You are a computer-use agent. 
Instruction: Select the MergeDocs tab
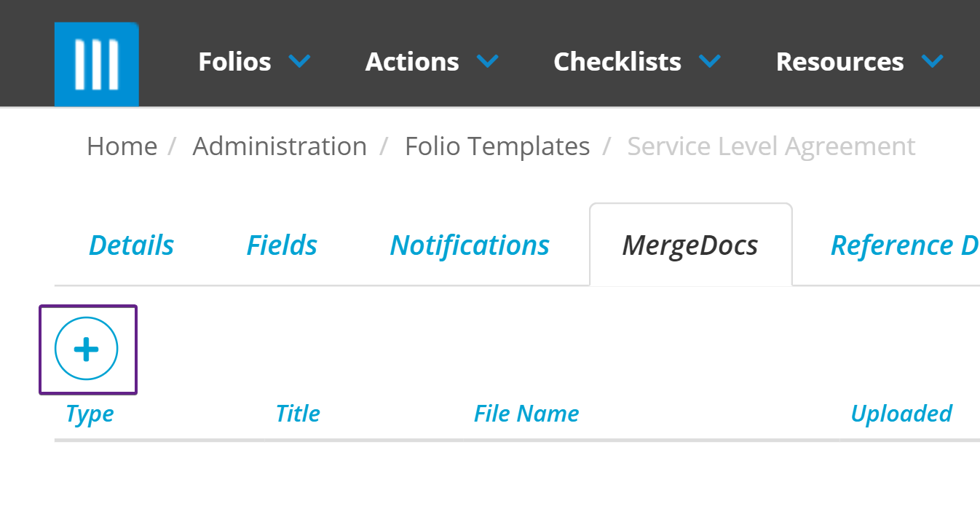click(x=689, y=245)
